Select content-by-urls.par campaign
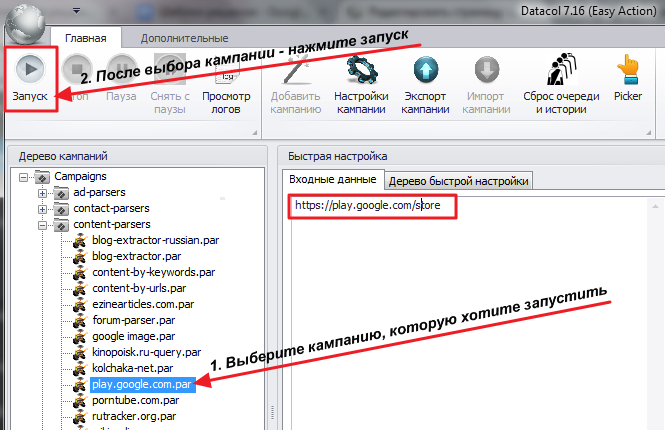 point(139,288)
